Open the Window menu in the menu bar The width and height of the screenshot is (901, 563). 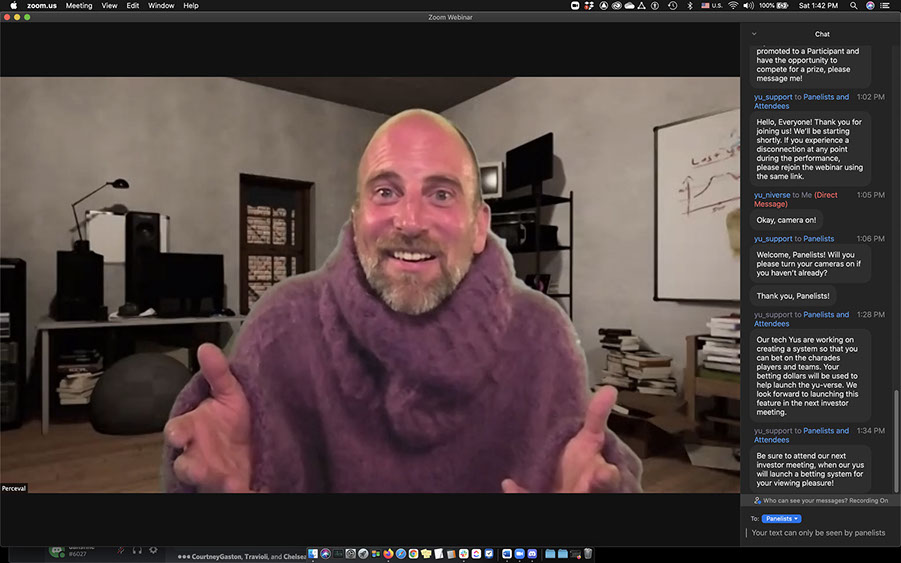coord(161,6)
